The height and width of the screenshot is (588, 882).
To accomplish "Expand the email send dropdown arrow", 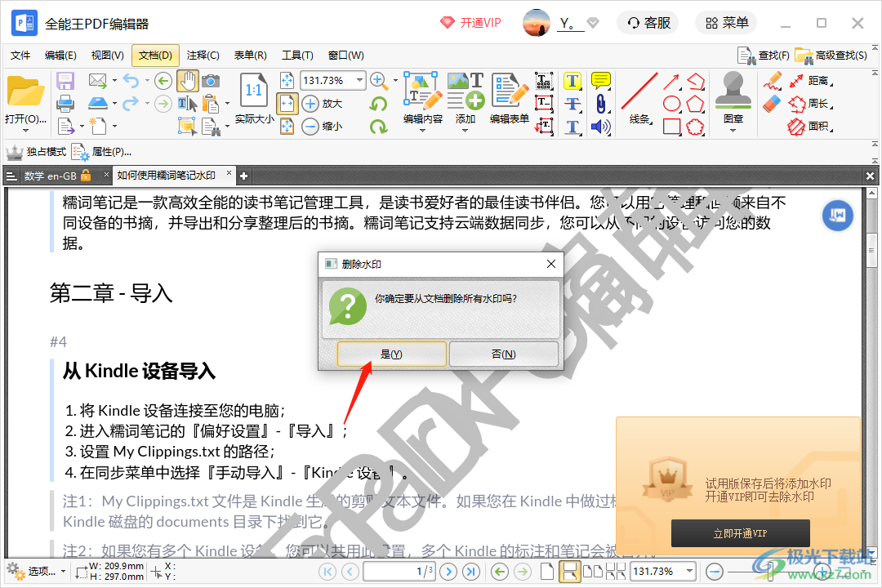I will coord(114,81).
